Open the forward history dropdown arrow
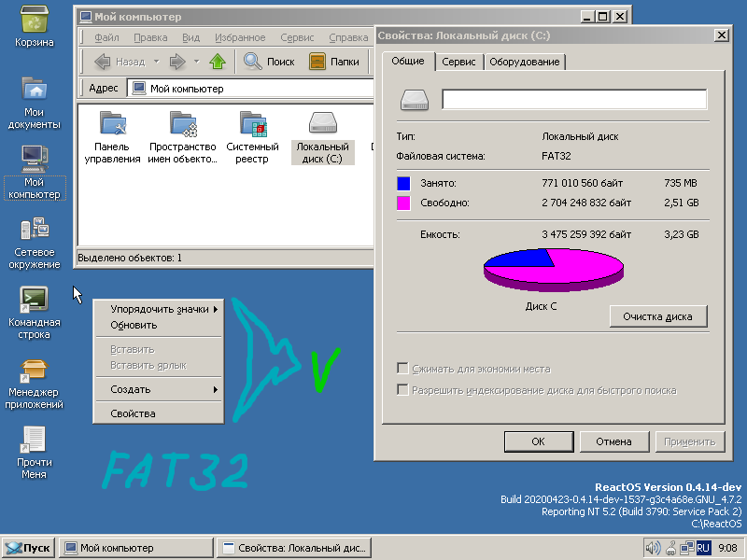The image size is (747, 560). coord(196,62)
